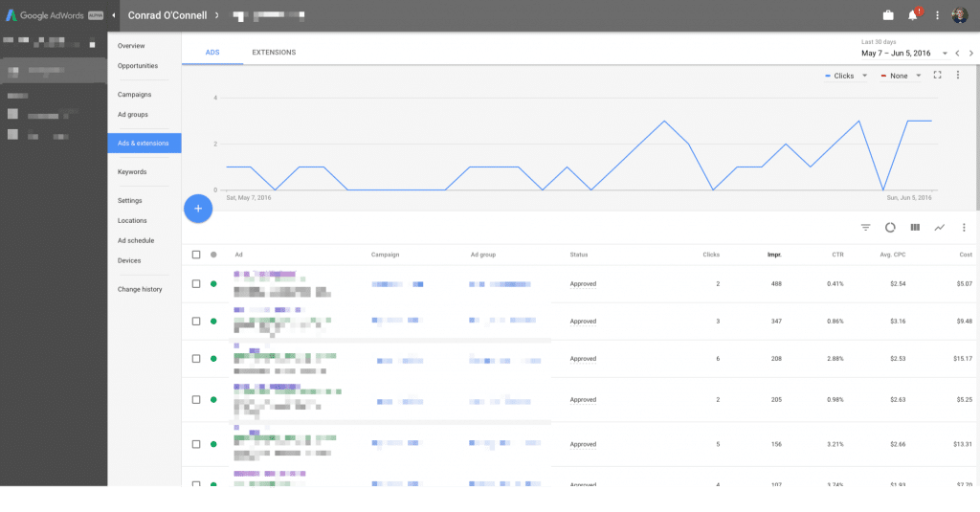
Task: Click the green status dot of the $5.07 ad
Action: pos(213,284)
